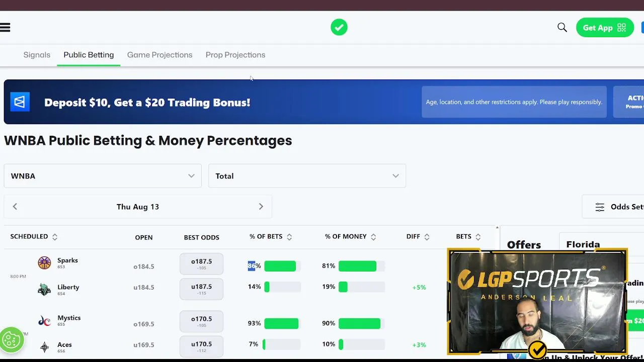Screen dimensions: 644x362
Task: Open the cookie preferences icon
Action: [11, 340]
